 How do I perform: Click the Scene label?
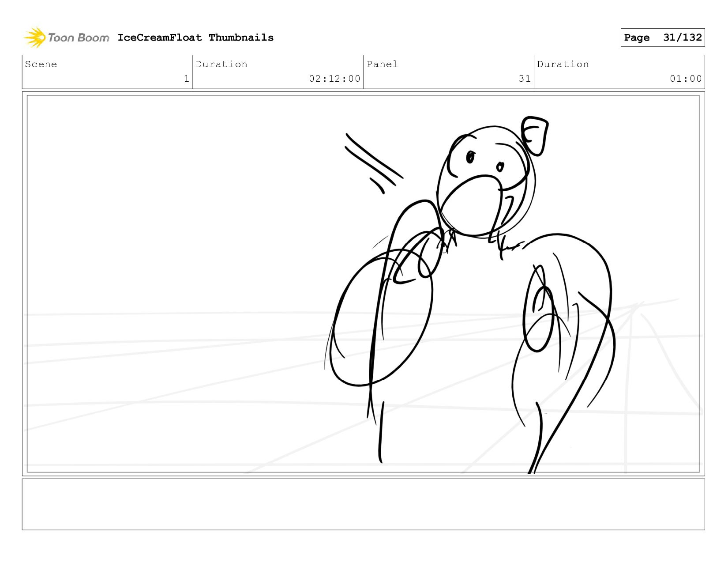click(41, 64)
